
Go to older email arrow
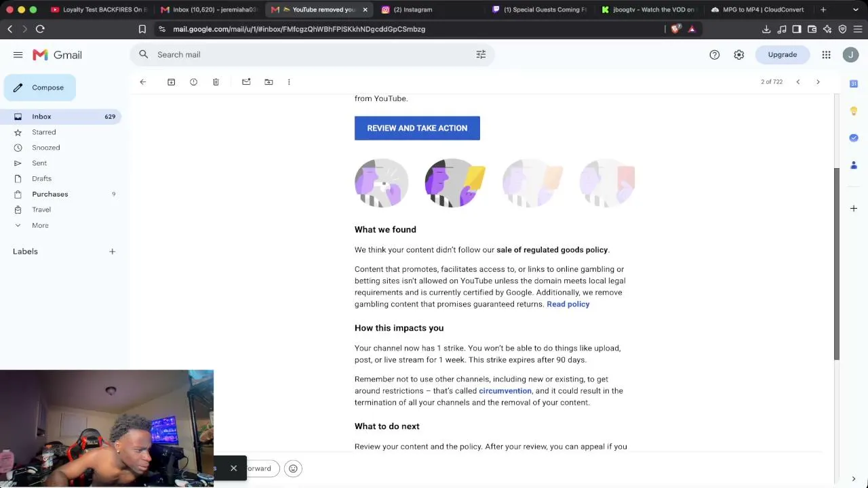pyautogui.click(x=818, y=82)
